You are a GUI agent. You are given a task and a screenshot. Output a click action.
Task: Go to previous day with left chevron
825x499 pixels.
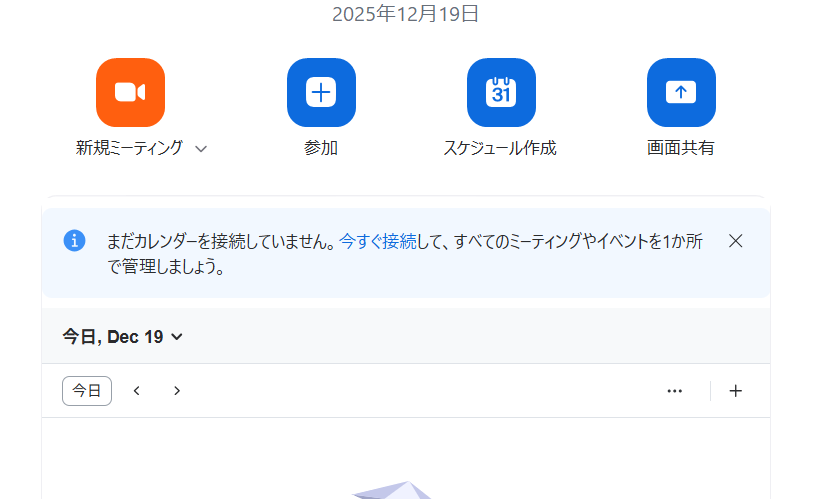[137, 391]
